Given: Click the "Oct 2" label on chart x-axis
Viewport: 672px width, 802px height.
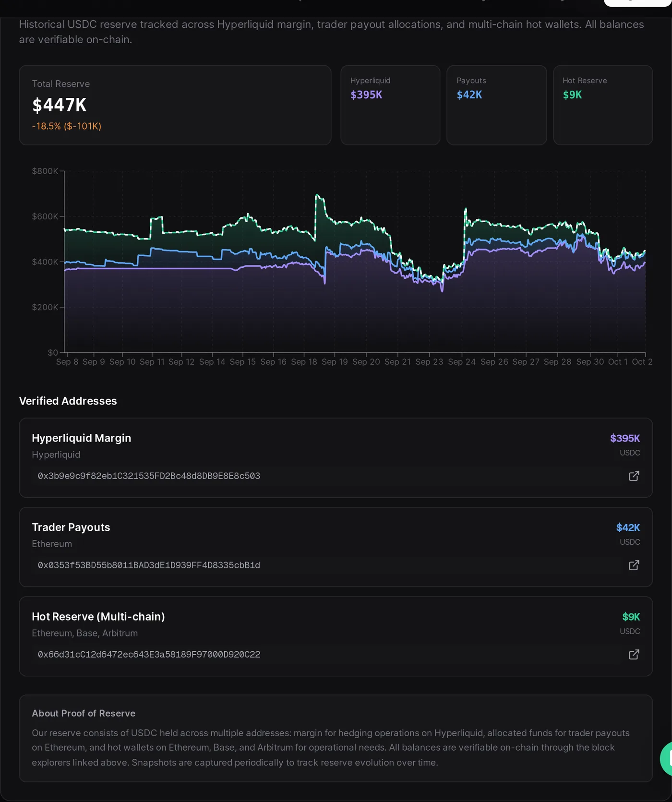Looking at the screenshot, I should [642, 362].
